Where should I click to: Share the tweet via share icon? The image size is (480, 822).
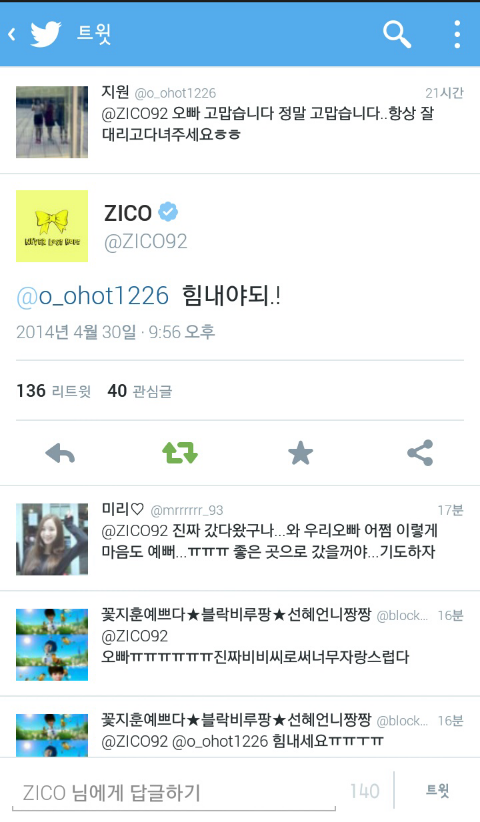tap(420, 453)
